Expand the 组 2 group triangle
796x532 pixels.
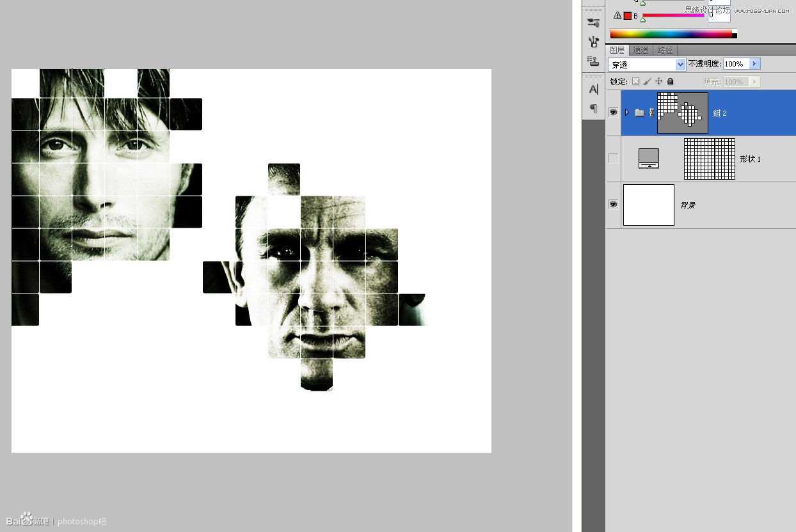(x=627, y=113)
